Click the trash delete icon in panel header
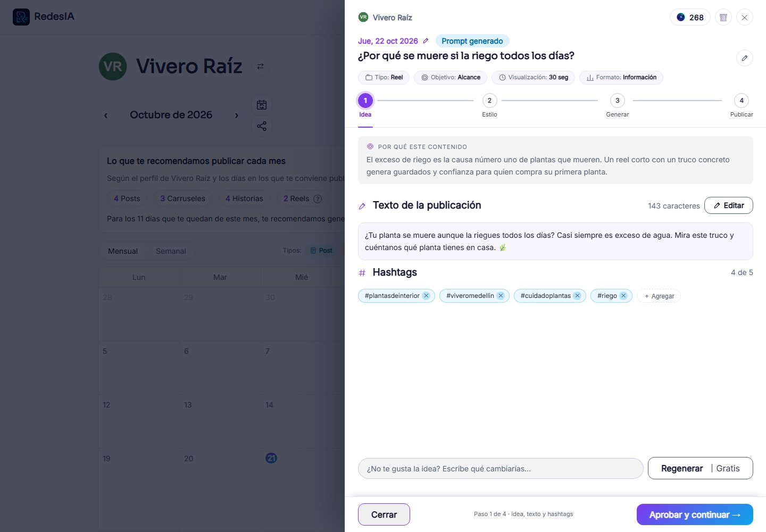The image size is (766, 532). [x=723, y=18]
